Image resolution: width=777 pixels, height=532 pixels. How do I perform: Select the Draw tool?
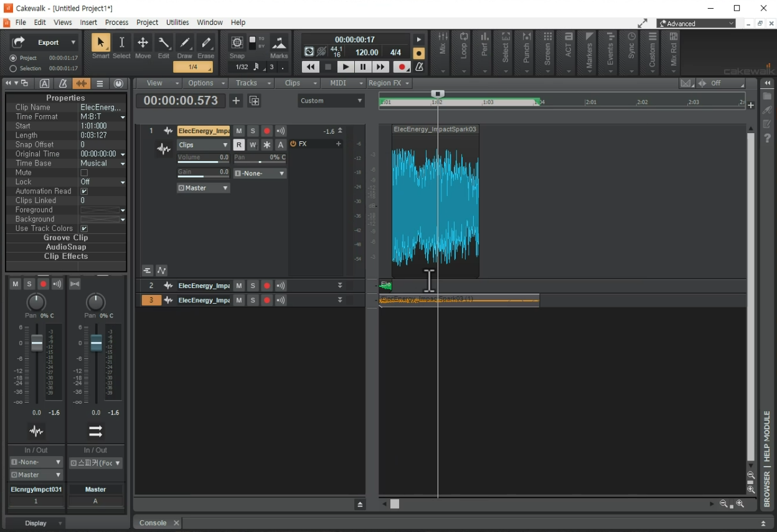click(185, 42)
